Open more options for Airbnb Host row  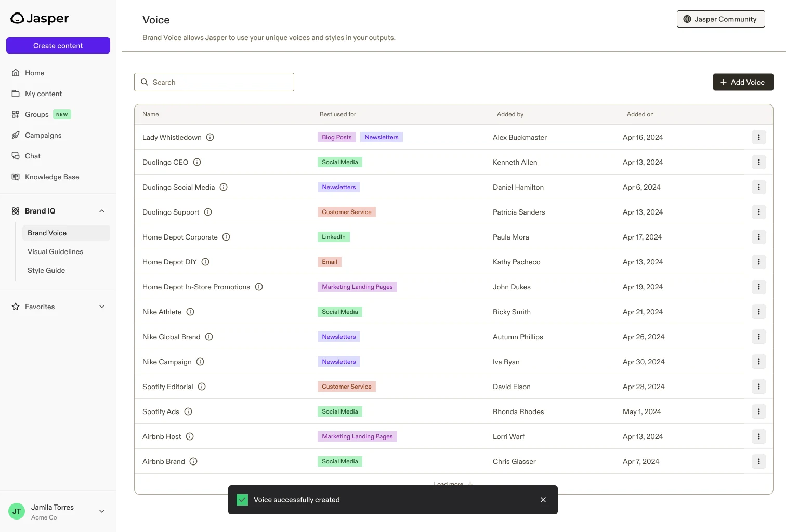[759, 436]
